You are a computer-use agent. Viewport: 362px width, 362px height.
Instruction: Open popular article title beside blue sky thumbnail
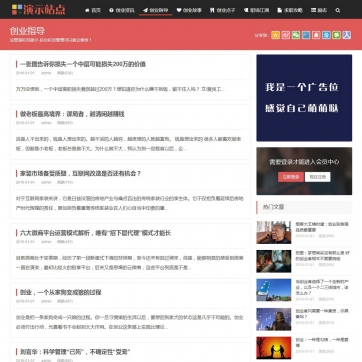[x=322, y=287]
